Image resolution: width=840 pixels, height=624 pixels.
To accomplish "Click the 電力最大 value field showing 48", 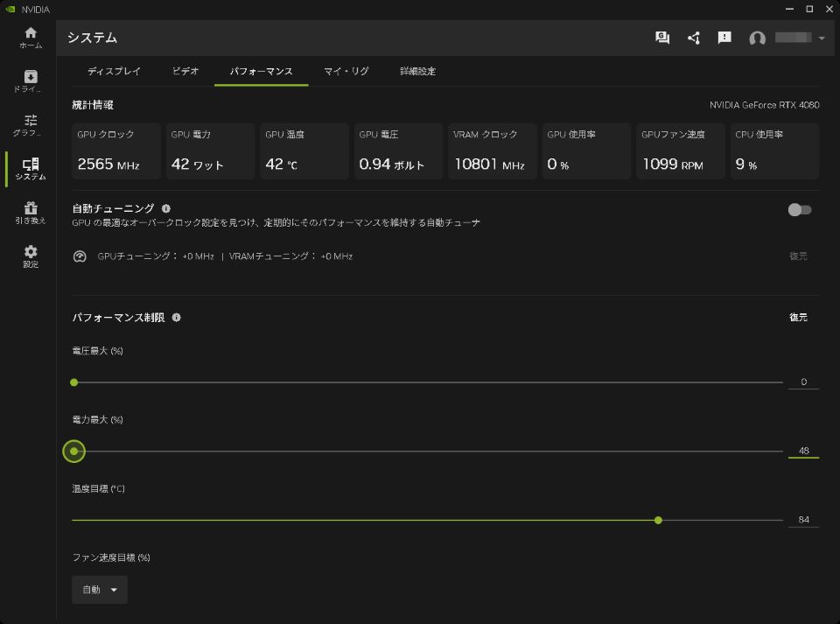I will click(803, 451).
